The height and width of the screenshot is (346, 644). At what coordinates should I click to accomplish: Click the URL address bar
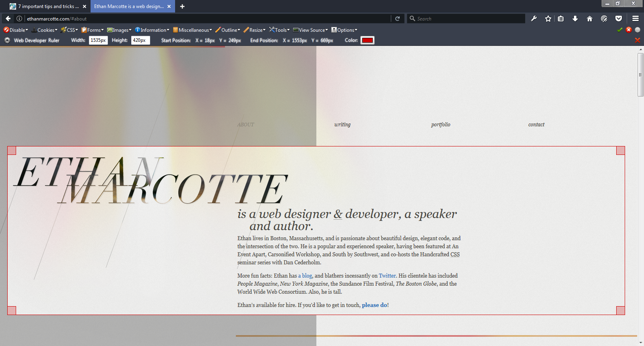(207, 19)
